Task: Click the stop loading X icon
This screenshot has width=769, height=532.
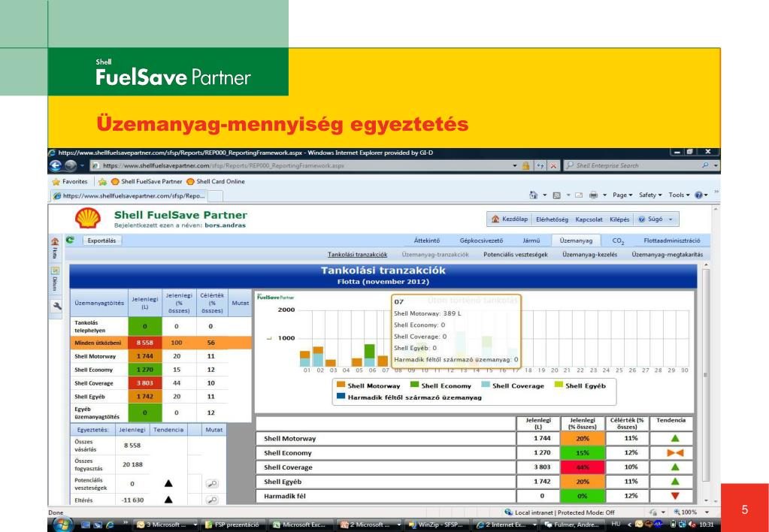Action: [553, 166]
